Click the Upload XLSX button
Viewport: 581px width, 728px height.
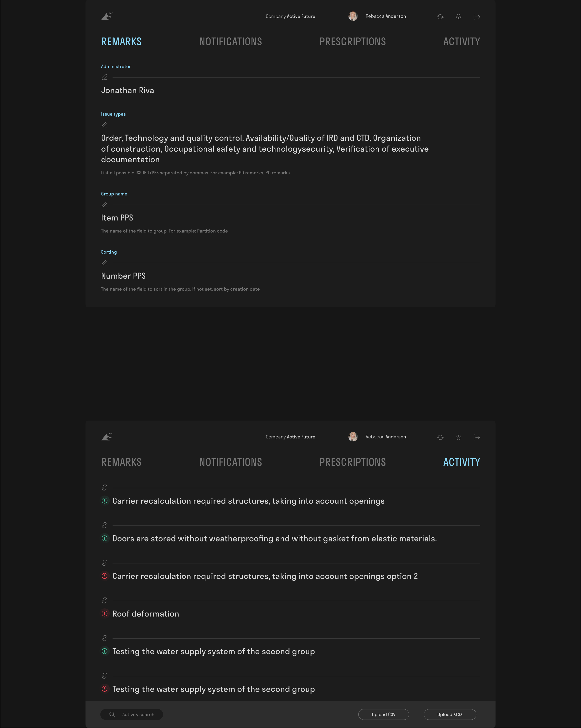point(449,714)
